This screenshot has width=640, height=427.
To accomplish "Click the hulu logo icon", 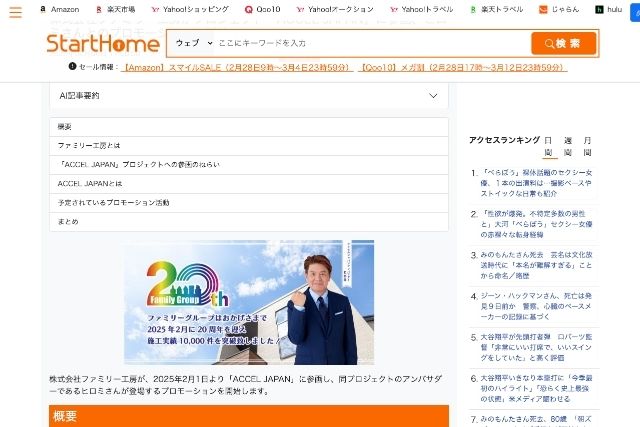I will (599, 9).
